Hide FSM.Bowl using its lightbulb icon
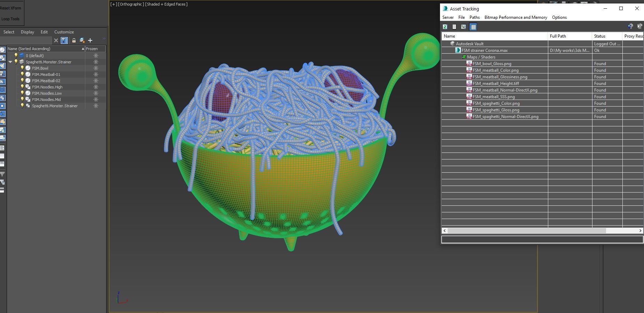644x313 pixels. coord(22,68)
